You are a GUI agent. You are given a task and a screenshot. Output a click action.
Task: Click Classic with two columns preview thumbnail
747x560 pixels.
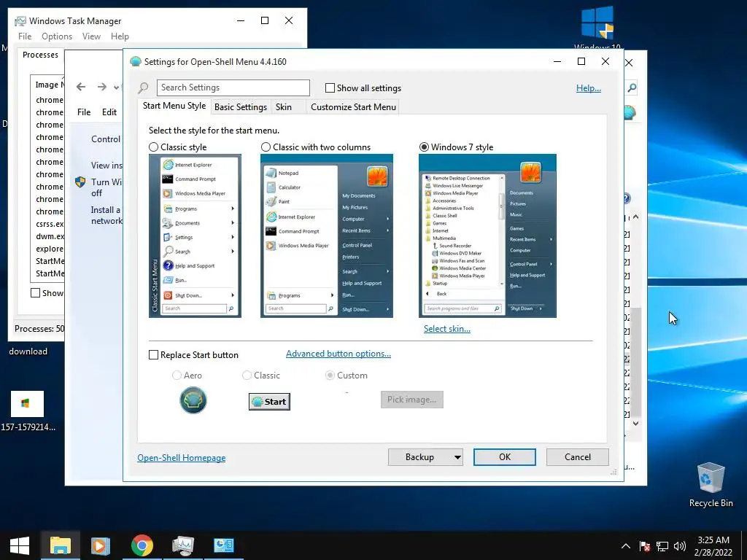click(x=327, y=236)
